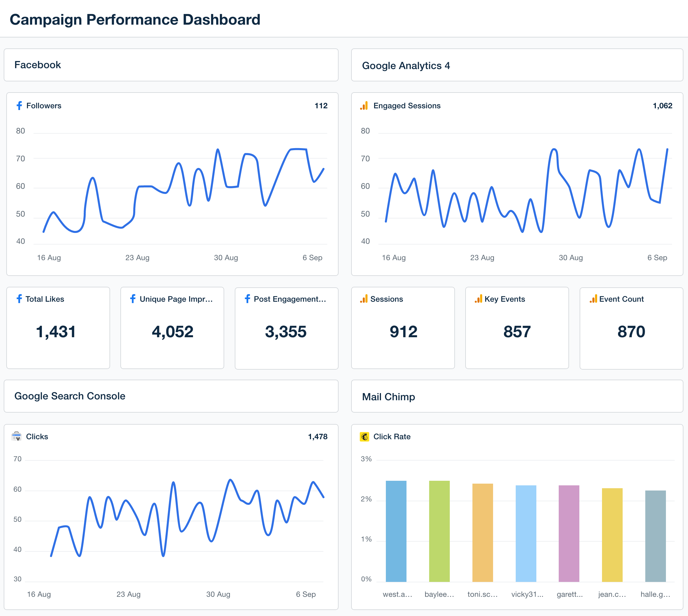Click the Google Search Console icon in Clicks card
688x616 pixels.
click(17, 438)
